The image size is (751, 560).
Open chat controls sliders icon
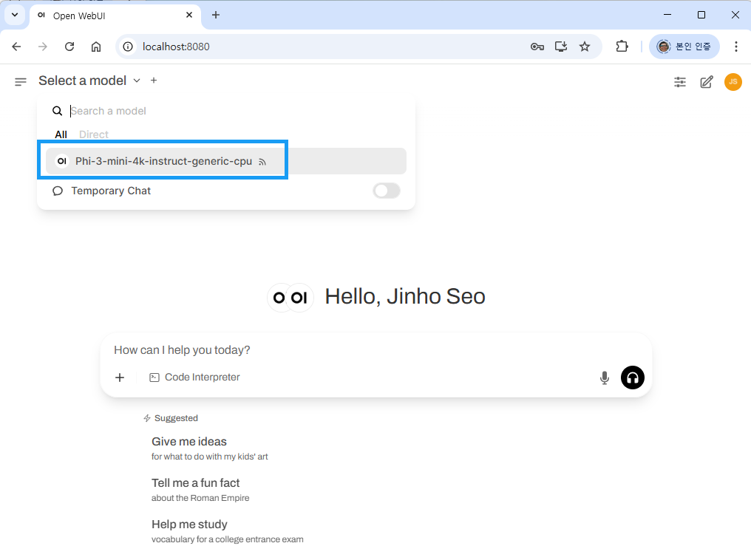coord(679,82)
